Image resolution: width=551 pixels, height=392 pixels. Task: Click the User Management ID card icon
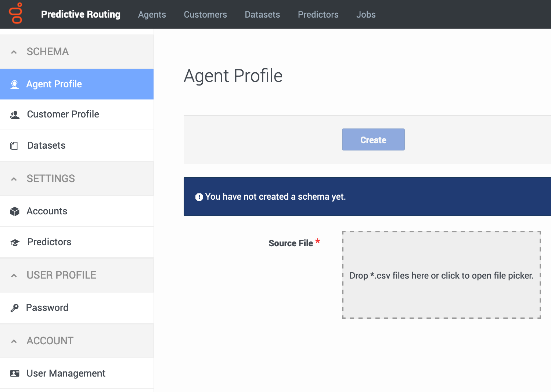(x=15, y=374)
